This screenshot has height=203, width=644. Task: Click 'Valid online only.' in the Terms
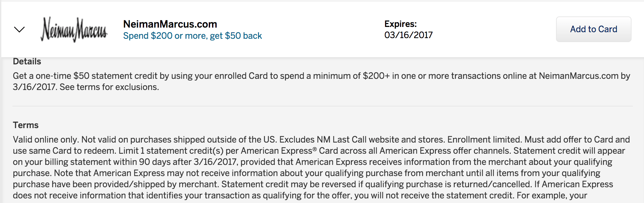click(46, 140)
